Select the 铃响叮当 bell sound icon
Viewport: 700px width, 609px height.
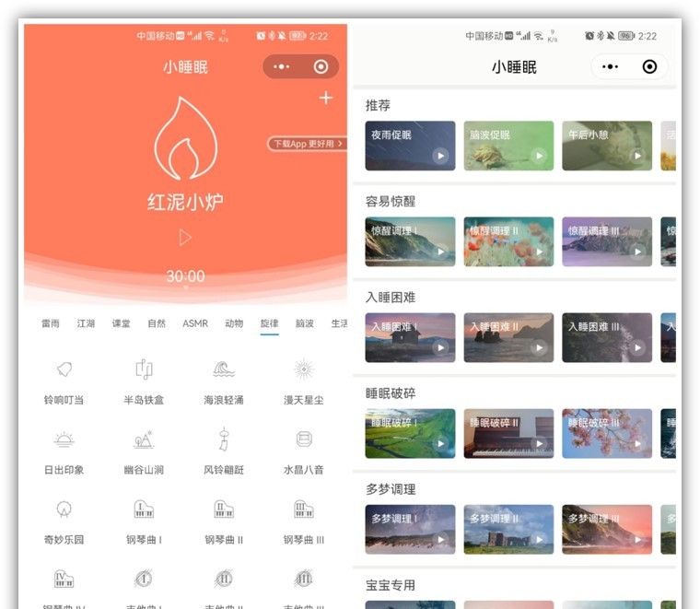coord(64,369)
